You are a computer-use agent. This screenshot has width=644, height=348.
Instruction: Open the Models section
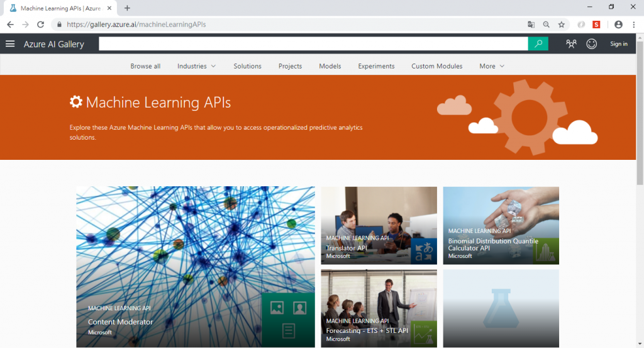[x=330, y=66]
